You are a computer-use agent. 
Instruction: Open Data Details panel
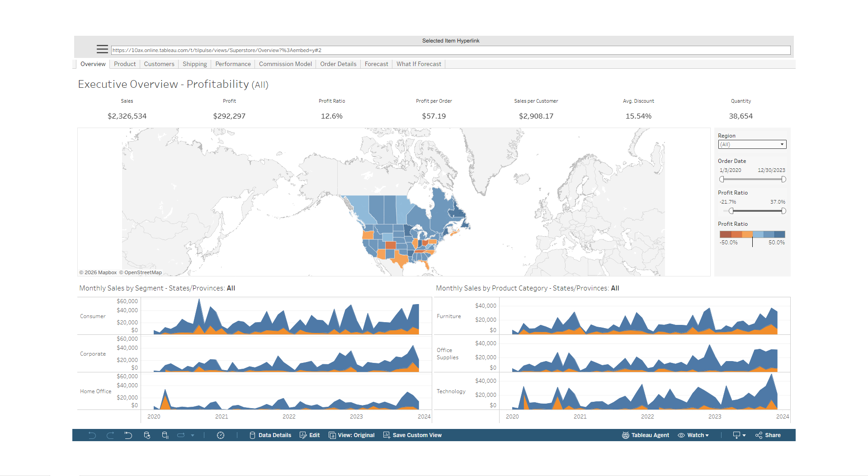[x=270, y=435]
